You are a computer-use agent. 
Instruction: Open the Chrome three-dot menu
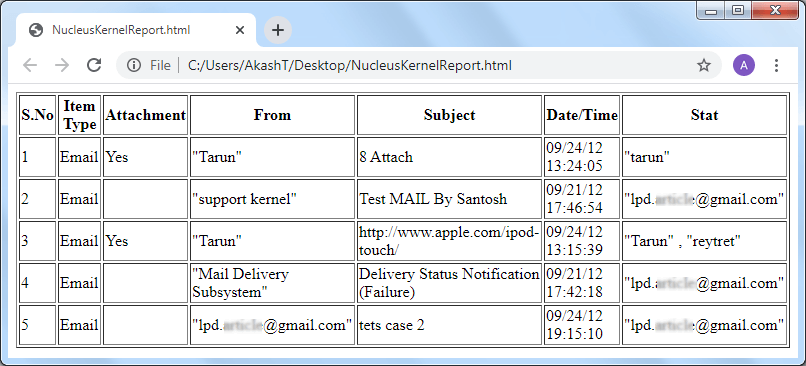pos(776,65)
